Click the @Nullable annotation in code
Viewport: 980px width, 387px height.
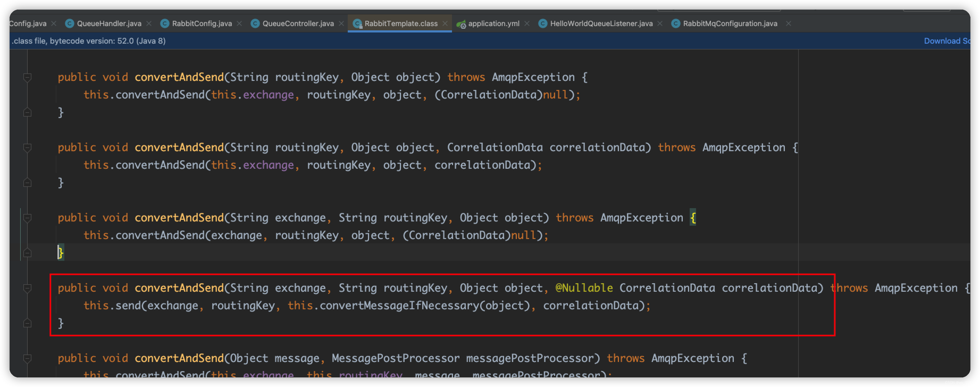coord(584,288)
